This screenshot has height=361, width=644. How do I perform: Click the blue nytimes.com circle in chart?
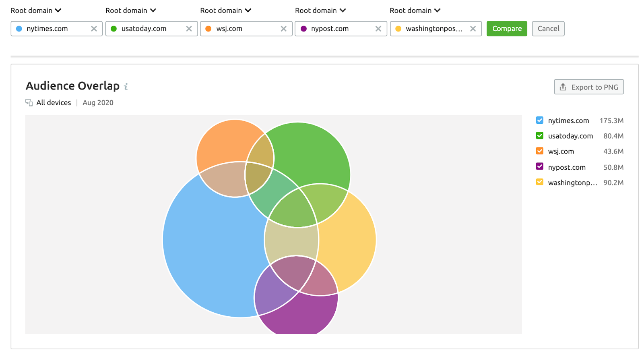[x=209, y=250]
